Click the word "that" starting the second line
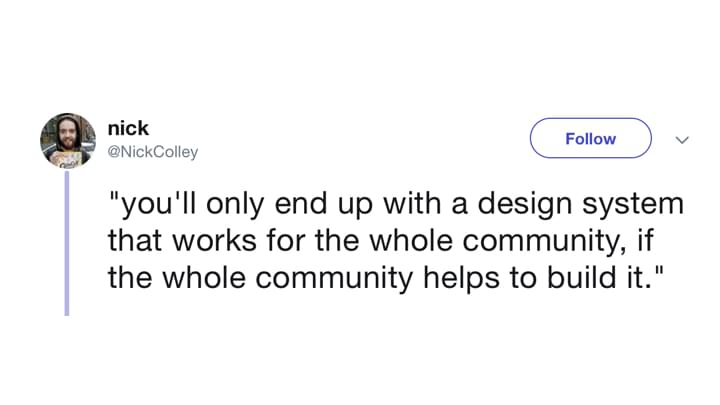The image size is (720, 405). click(x=135, y=240)
